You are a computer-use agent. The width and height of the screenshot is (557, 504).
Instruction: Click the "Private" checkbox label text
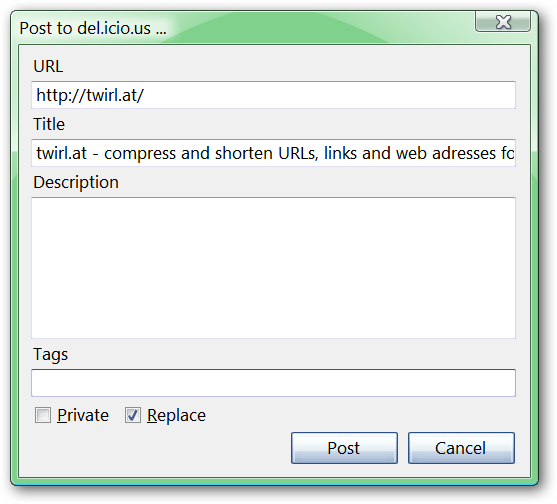[83, 415]
